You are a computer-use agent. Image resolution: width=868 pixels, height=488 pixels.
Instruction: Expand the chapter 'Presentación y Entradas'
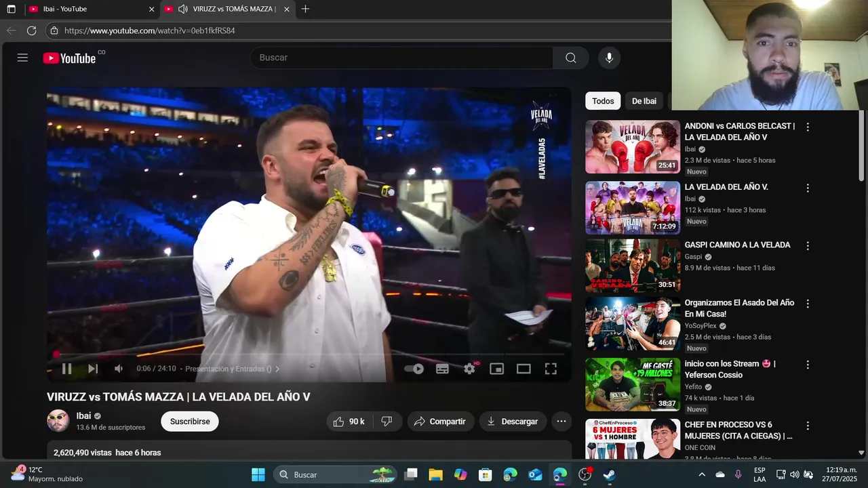[x=233, y=369]
